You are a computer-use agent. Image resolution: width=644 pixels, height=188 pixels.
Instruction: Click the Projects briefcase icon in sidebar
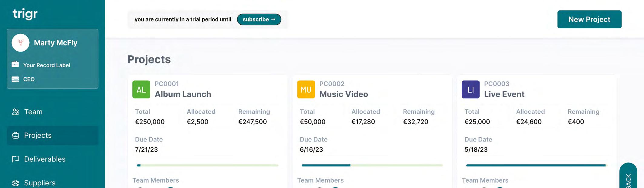[x=15, y=135]
